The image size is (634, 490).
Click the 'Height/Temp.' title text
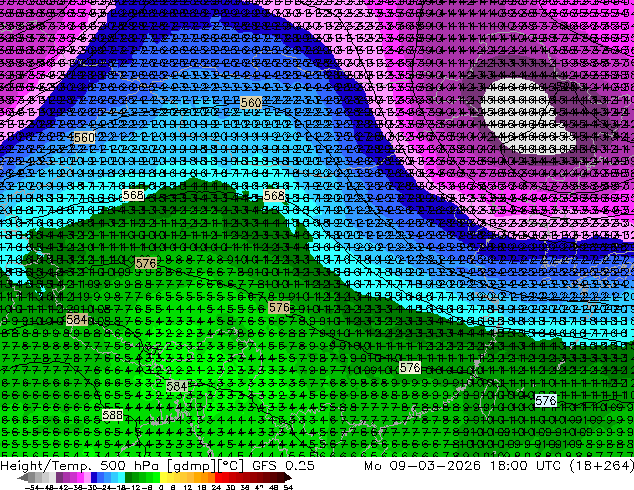click(46, 465)
